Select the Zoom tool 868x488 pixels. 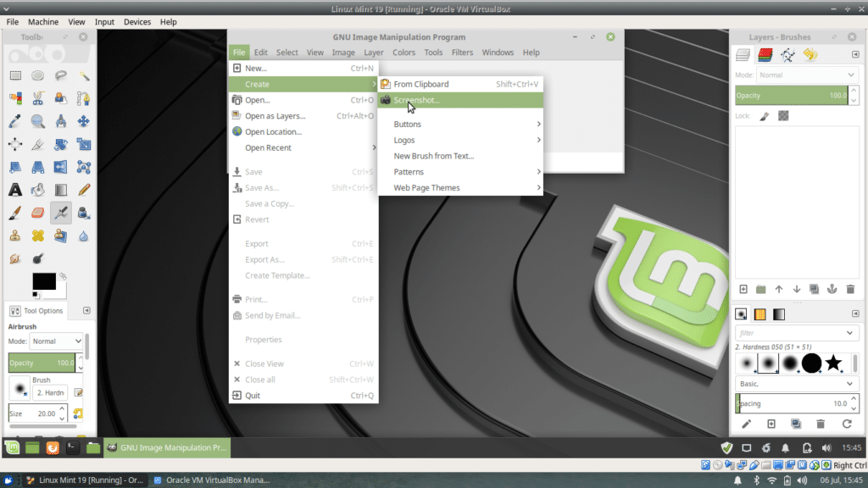coord(37,120)
